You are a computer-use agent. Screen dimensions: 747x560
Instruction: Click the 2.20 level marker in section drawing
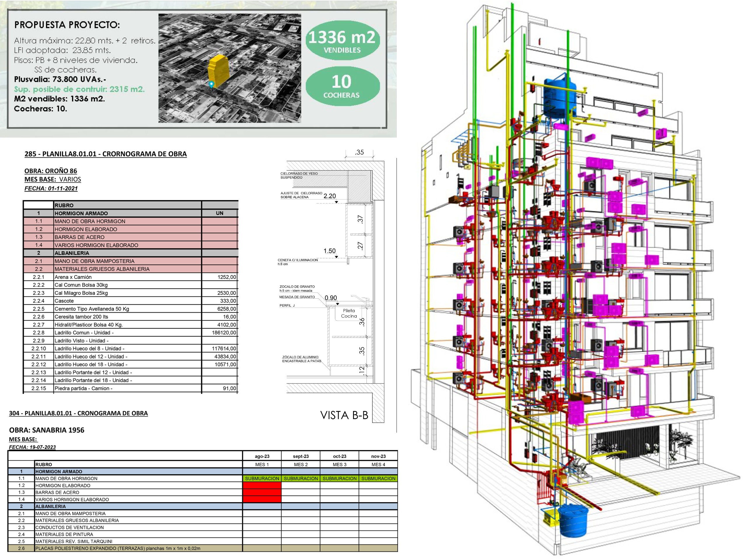(330, 196)
